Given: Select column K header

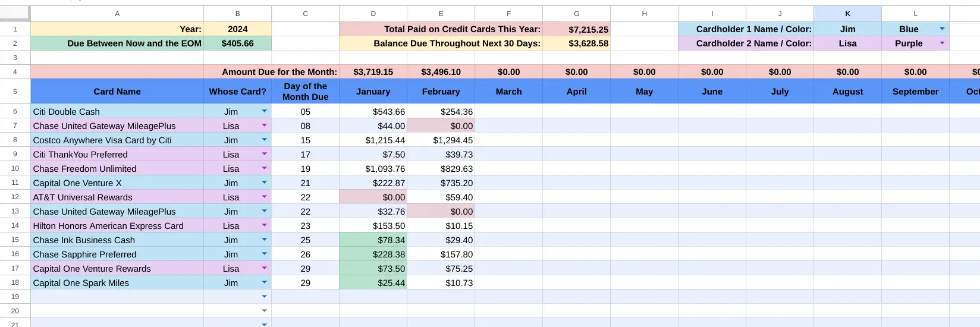Looking at the screenshot, I should (848, 14).
